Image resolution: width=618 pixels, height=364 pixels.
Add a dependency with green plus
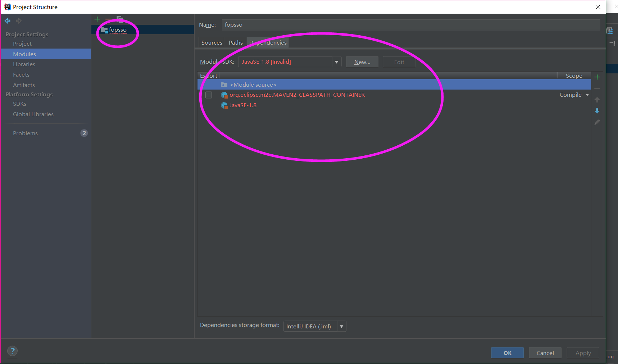point(597,77)
